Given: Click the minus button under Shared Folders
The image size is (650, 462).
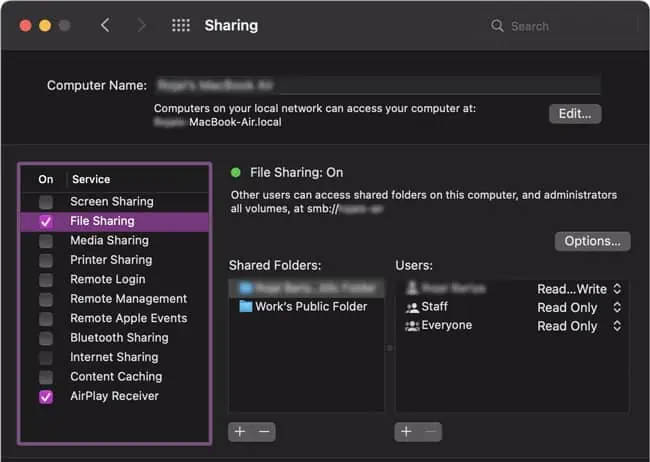Looking at the screenshot, I should (x=263, y=432).
